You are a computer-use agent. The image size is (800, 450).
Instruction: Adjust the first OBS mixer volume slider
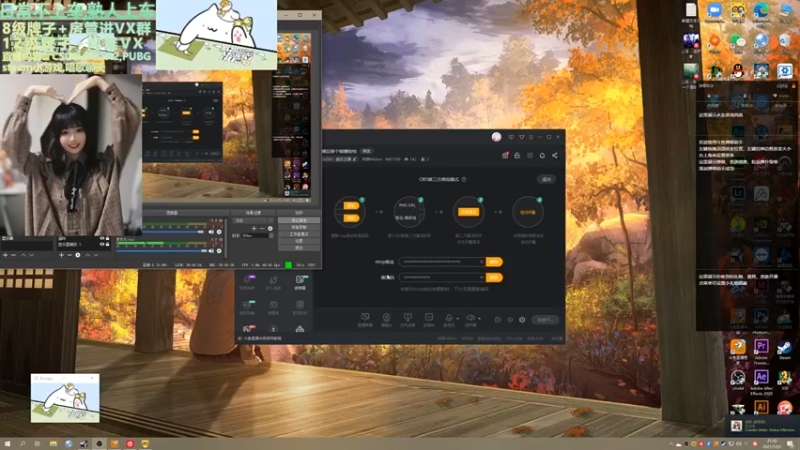coord(173,232)
